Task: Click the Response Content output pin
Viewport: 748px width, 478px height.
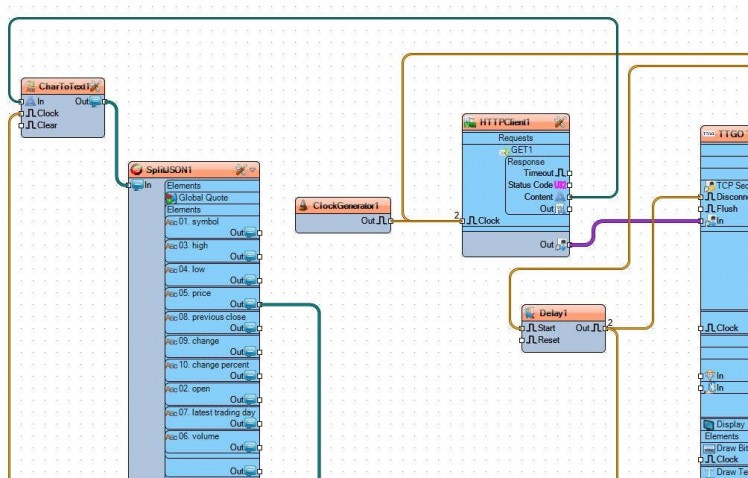Action: point(570,197)
